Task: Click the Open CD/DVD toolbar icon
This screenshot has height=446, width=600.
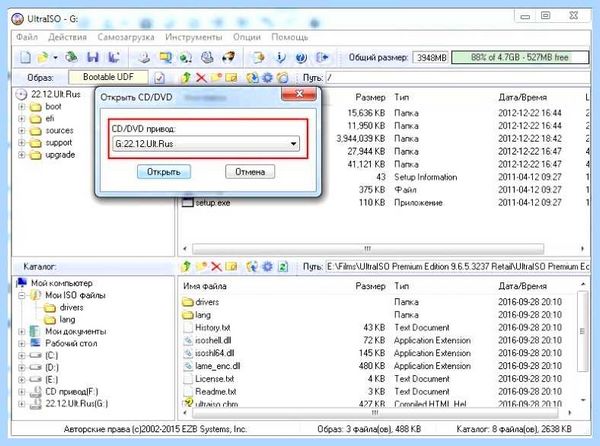Action: 71,57
